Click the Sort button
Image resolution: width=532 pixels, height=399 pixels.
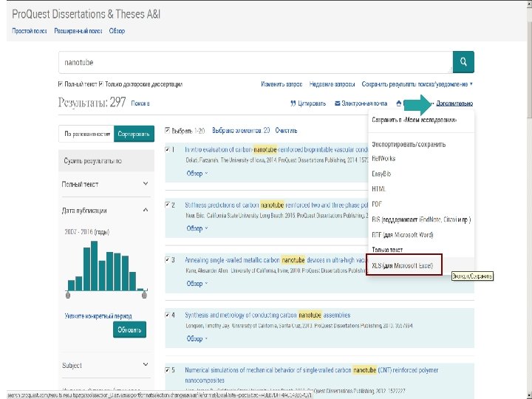pyautogui.click(x=134, y=134)
